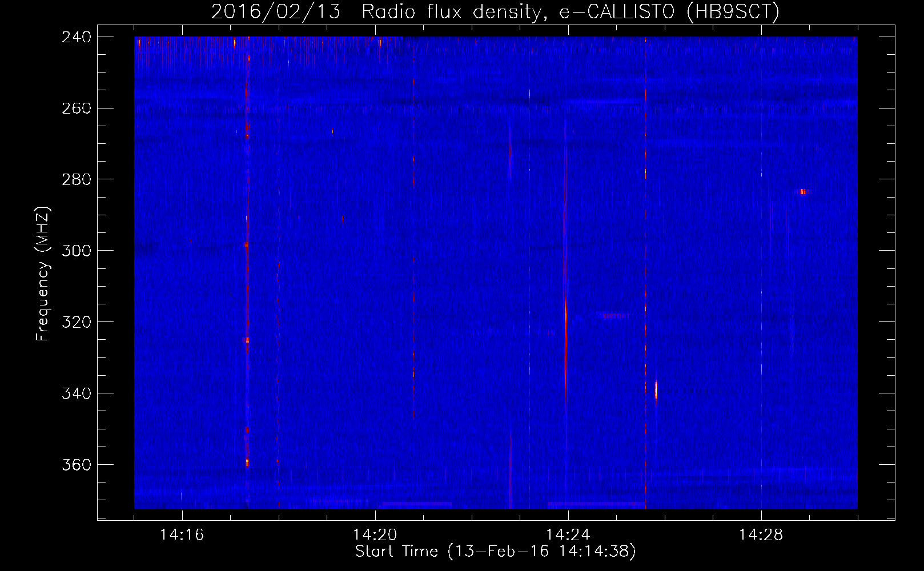Click the 300 frequency tick label
The width and height of the screenshot is (924, 571).
[x=77, y=251]
